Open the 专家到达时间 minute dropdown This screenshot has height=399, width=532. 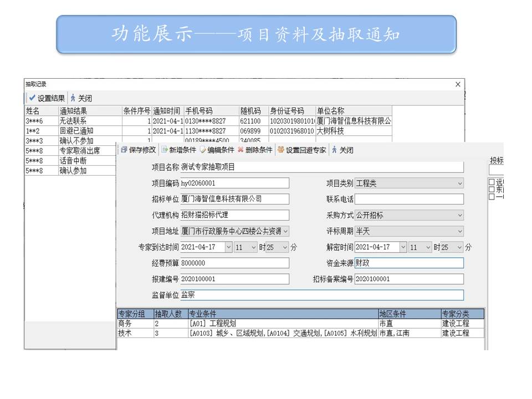285,247
